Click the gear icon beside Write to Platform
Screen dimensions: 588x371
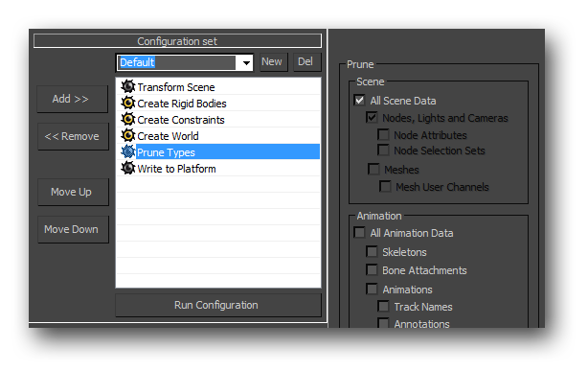(128, 168)
